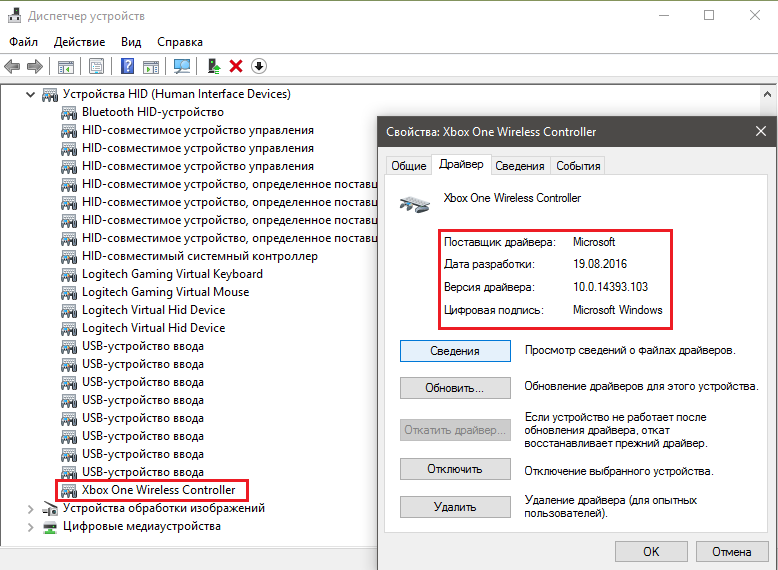778x570 pixels.
Task: Click the Device Manager title bar icon
Action: 14,16
